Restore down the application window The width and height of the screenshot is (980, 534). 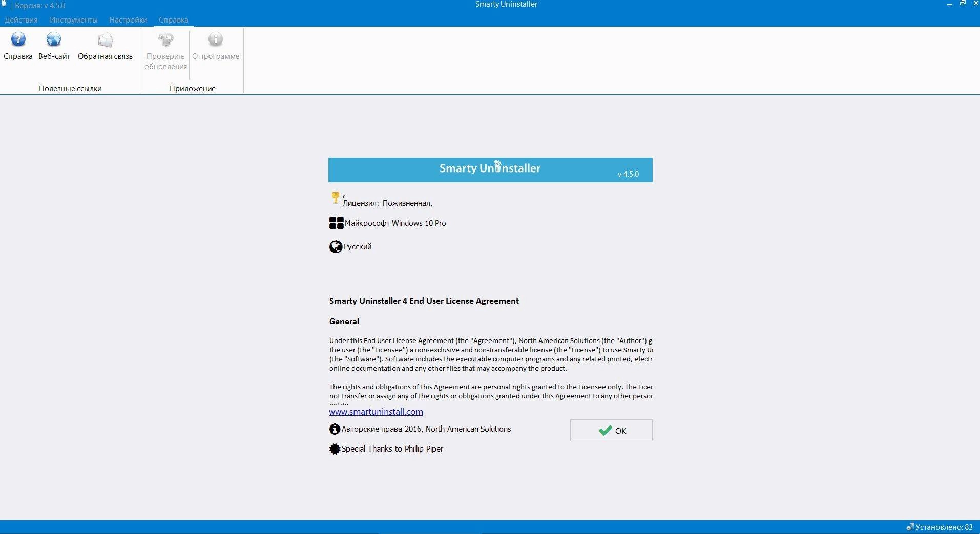click(x=963, y=4)
